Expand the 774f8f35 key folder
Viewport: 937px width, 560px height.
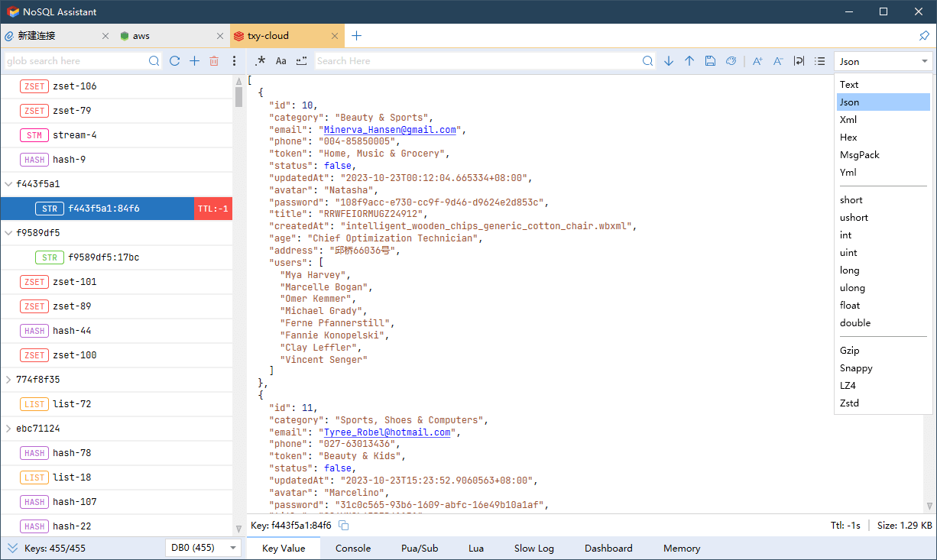(8, 380)
